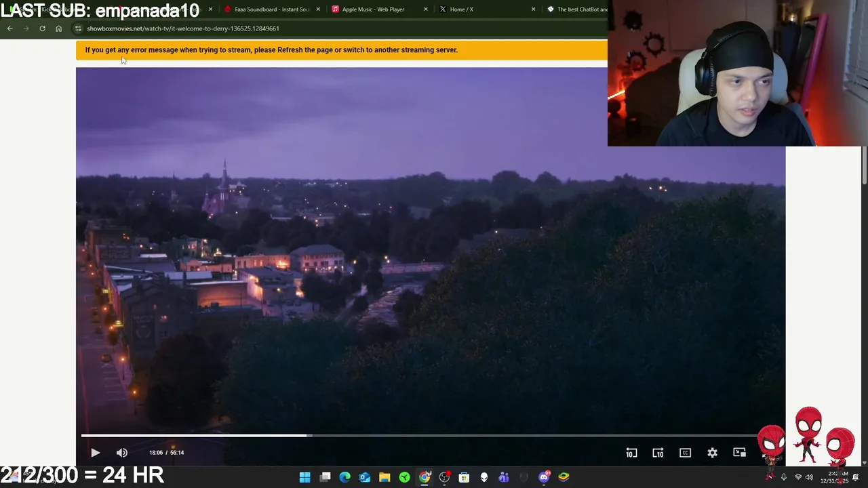Viewport: 868px width, 488px height.
Task: Click microphone icon in system tray
Action: coord(783,477)
